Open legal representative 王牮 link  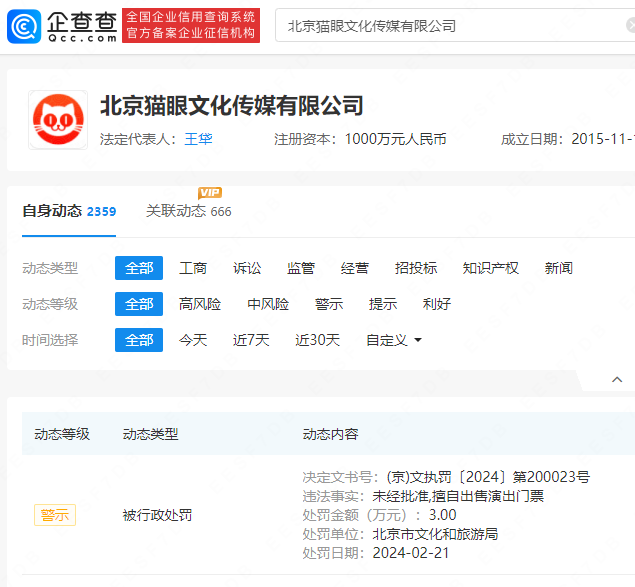198,139
